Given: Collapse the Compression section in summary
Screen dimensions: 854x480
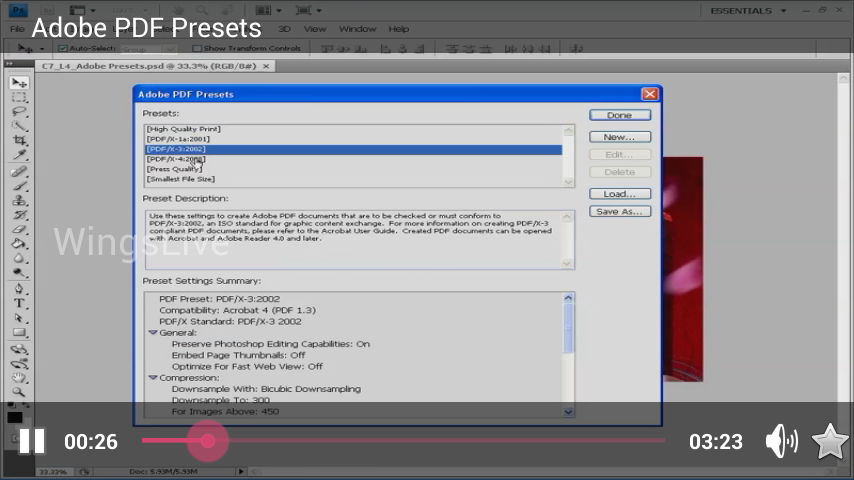Looking at the screenshot, I should click(153, 377).
